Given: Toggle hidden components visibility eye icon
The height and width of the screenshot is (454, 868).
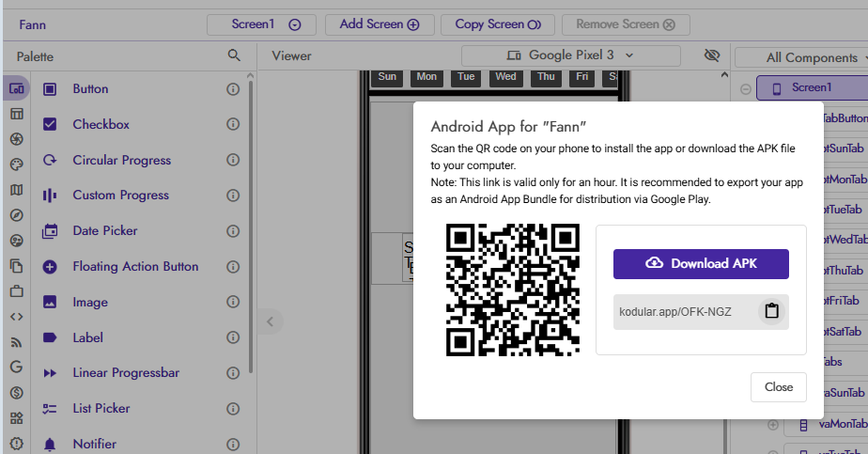Looking at the screenshot, I should click(712, 55).
